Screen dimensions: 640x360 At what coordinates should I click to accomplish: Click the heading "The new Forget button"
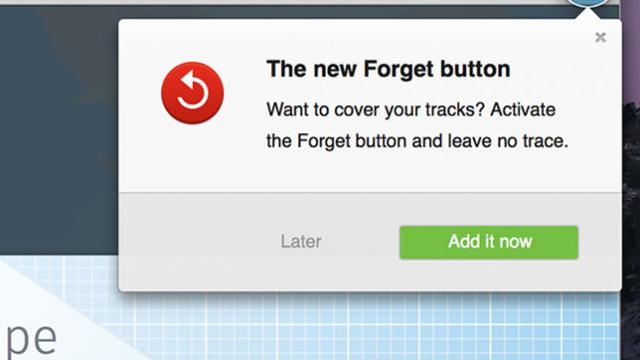click(x=388, y=69)
